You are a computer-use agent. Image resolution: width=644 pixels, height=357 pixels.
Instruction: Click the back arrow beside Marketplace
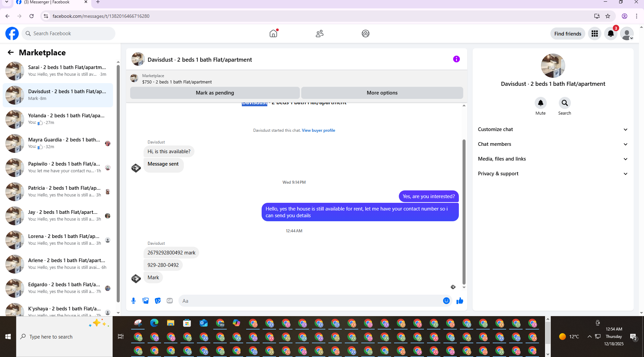coord(11,52)
